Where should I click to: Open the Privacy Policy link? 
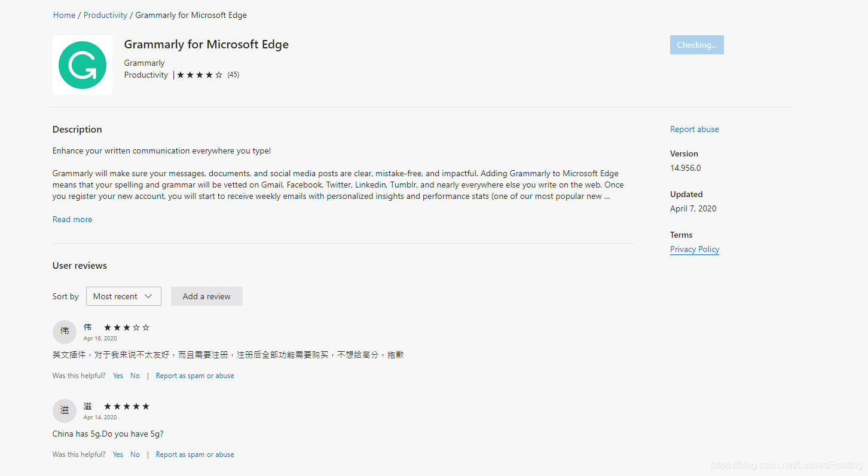pos(695,249)
